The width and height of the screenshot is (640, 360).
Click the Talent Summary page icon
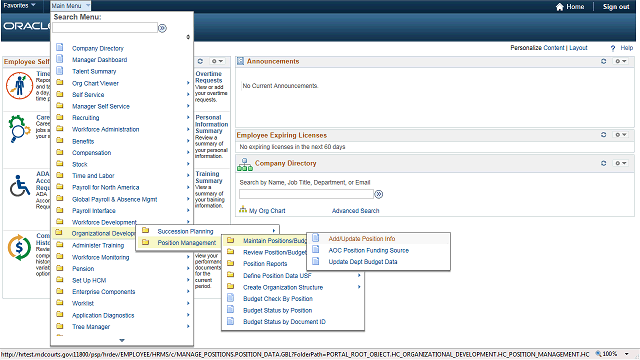pyautogui.click(x=60, y=71)
